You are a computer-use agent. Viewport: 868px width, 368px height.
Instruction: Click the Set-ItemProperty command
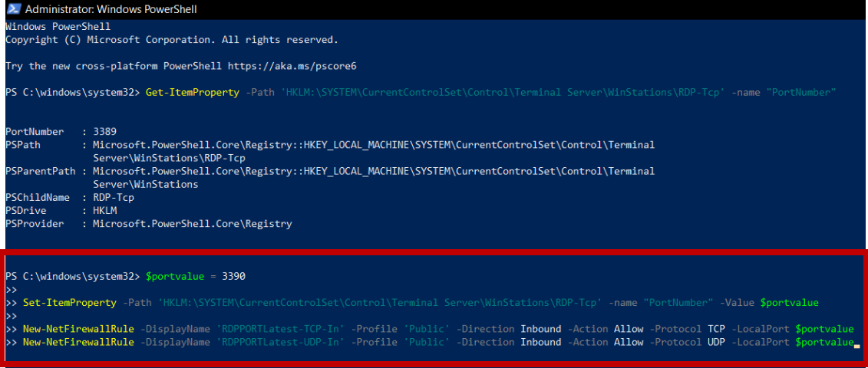(70, 303)
